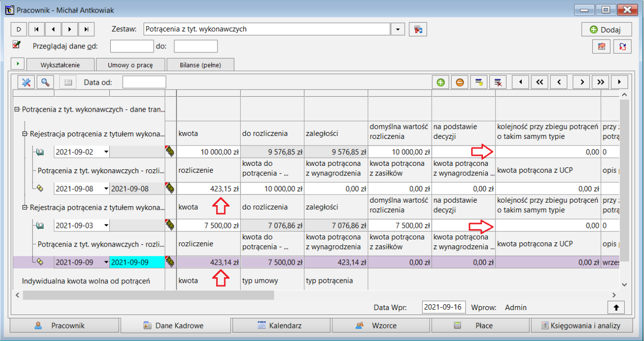
Task: Click the Data Wpr field showing 2021-09-16
Action: click(x=443, y=307)
